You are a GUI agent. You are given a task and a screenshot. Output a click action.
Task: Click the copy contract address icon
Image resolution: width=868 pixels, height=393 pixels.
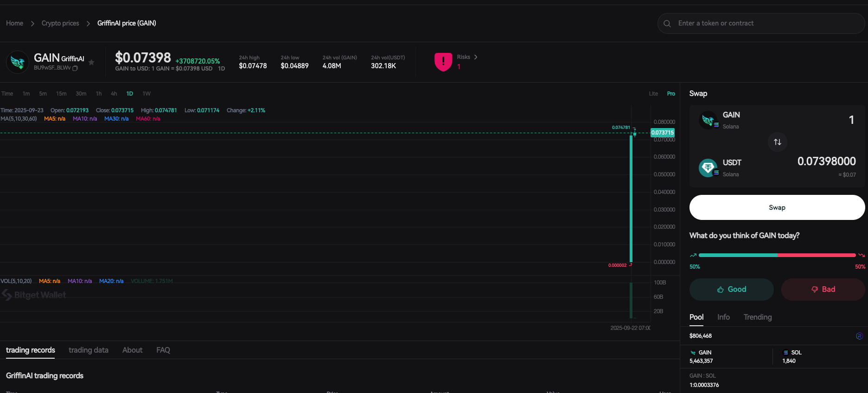[75, 68]
